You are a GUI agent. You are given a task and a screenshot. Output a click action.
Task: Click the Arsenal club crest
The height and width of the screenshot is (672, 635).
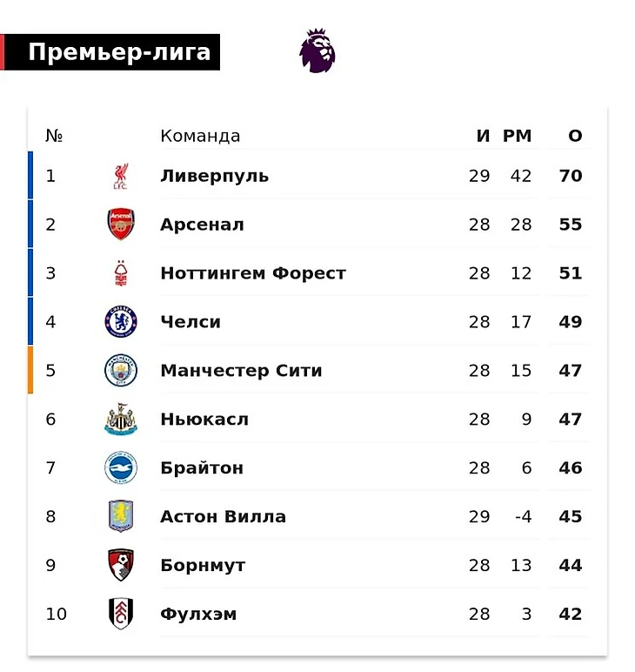[121, 225]
